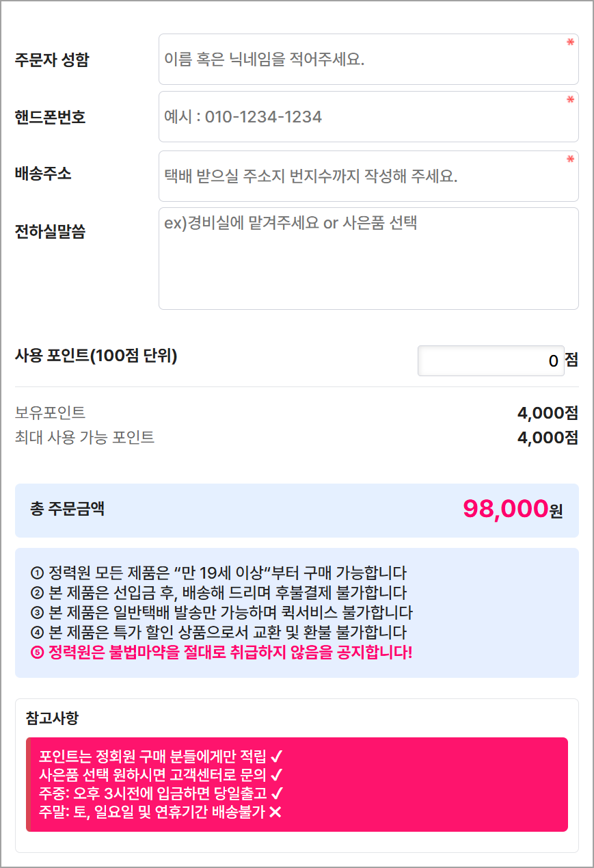This screenshot has width=594, height=868.
Task: Click the red asterisk on the address field
Action: 570,159
